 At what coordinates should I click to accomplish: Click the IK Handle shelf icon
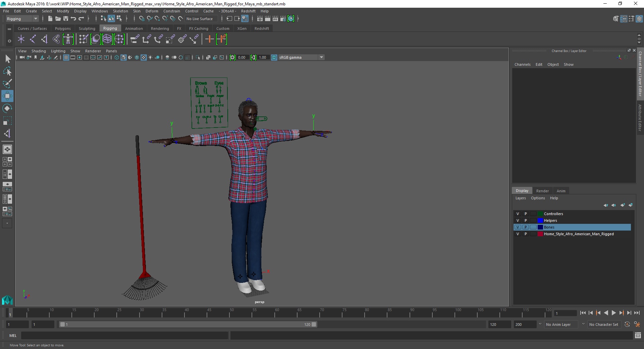[x=45, y=39]
